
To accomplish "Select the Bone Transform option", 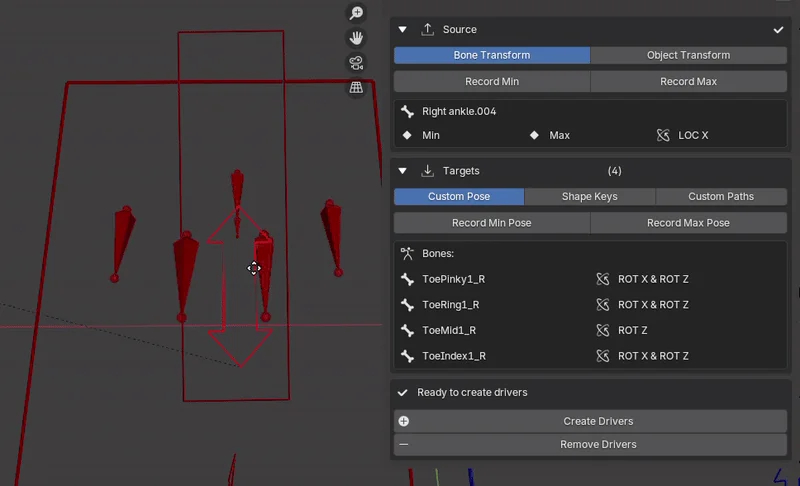I will [492, 55].
